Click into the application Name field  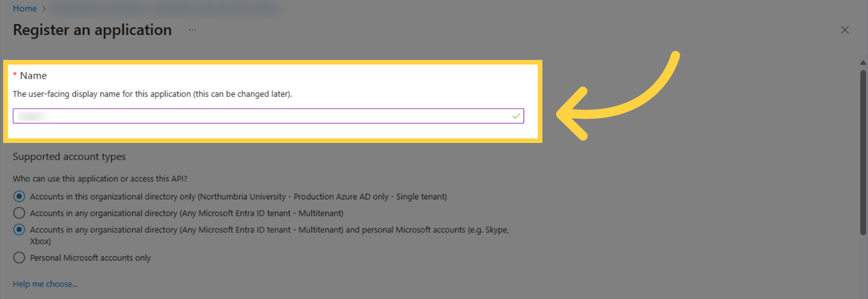click(268, 116)
